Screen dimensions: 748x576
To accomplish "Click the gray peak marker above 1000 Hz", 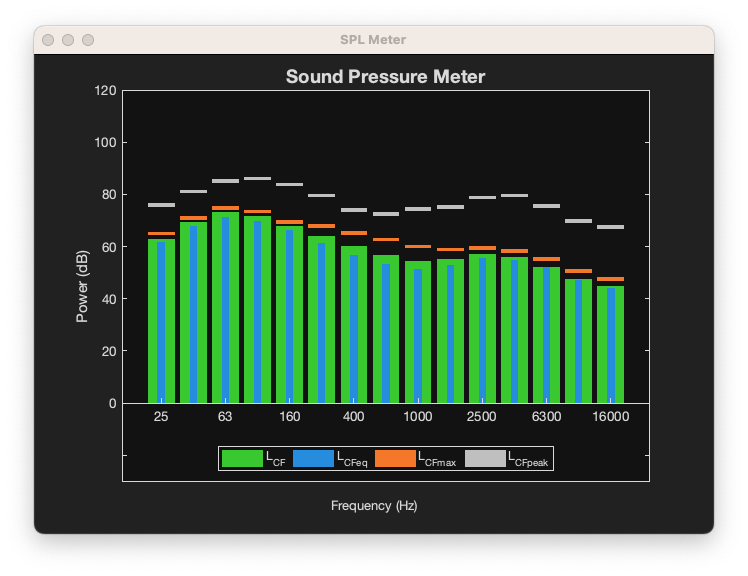I will pyautogui.click(x=418, y=209).
